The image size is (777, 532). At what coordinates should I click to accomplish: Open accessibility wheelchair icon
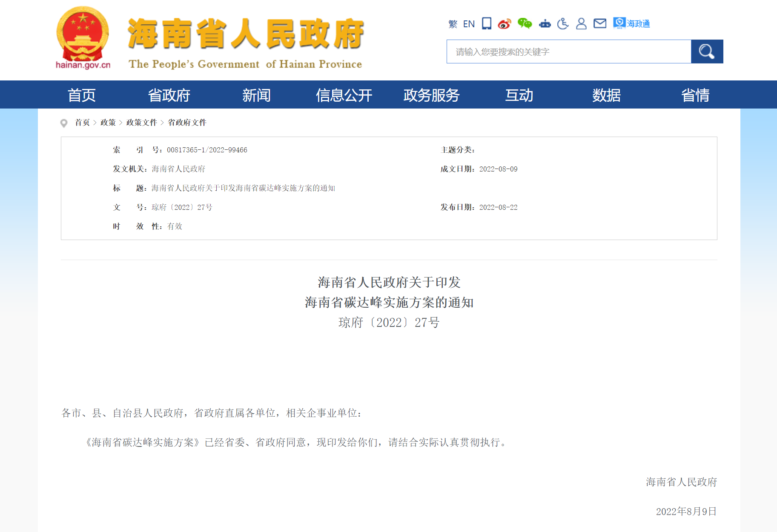tap(563, 23)
